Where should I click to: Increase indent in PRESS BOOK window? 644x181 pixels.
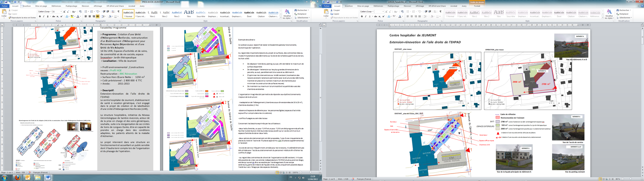[108, 11]
